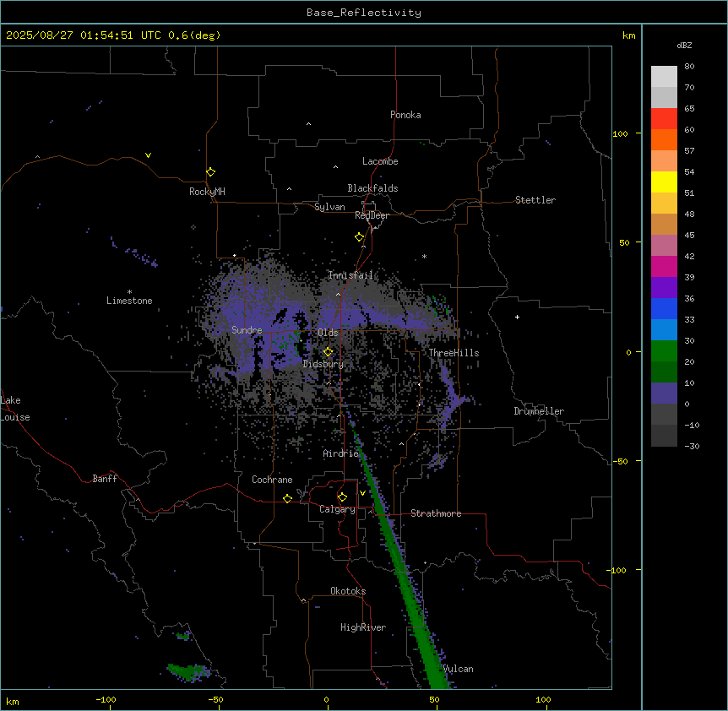
Task: Select the magenta 42–39 dBZ legend swatch
Action: 664,266
